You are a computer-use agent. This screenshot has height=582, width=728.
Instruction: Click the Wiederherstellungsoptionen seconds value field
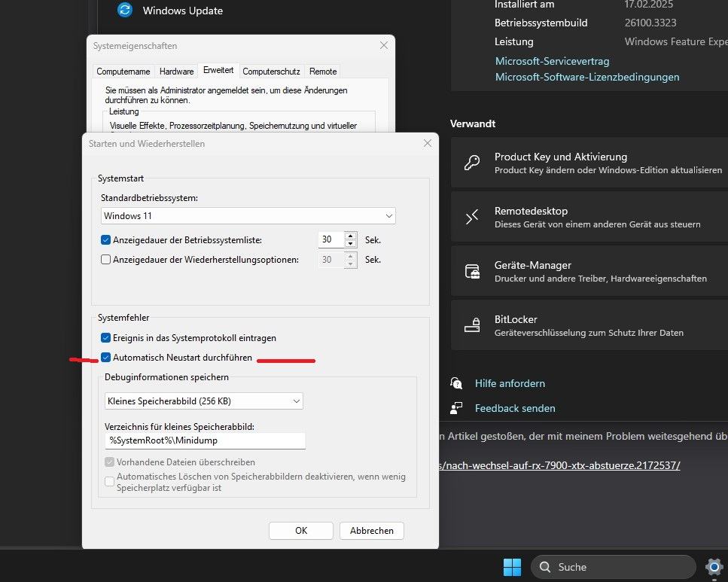[x=330, y=259]
